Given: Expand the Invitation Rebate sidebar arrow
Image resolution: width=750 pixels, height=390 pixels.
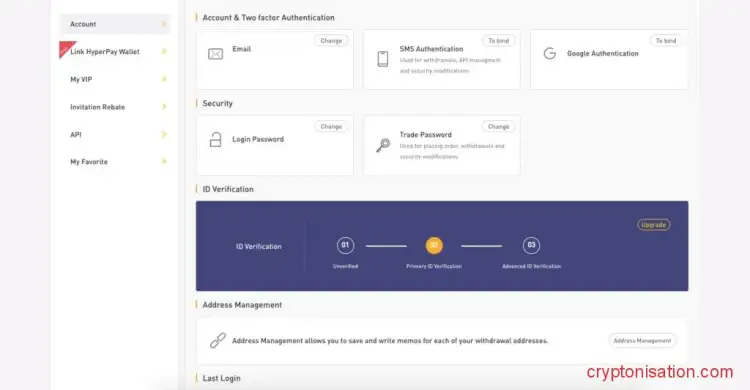Looking at the screenshot, I should pos(164,107).
